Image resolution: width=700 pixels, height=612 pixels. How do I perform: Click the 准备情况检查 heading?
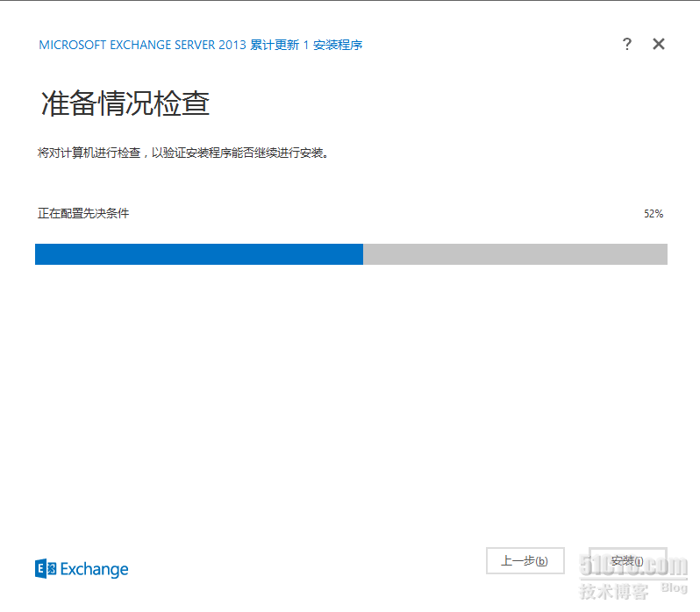[125, 103]
